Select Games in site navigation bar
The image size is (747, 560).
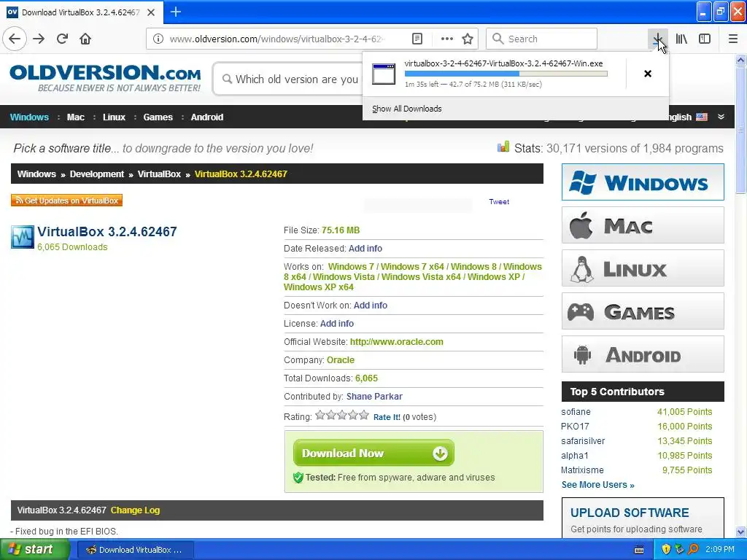coord(158,117)
